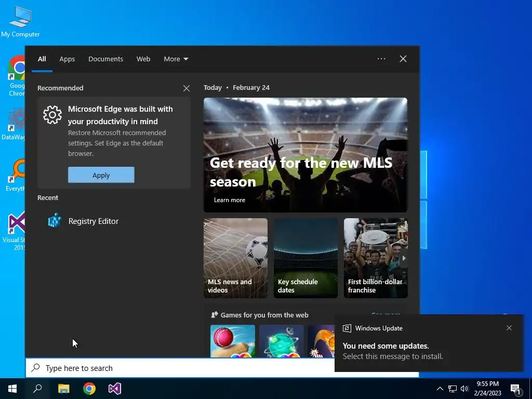Open network status tray icon
This screenshot has width=532, height=399.
[453, 389]
